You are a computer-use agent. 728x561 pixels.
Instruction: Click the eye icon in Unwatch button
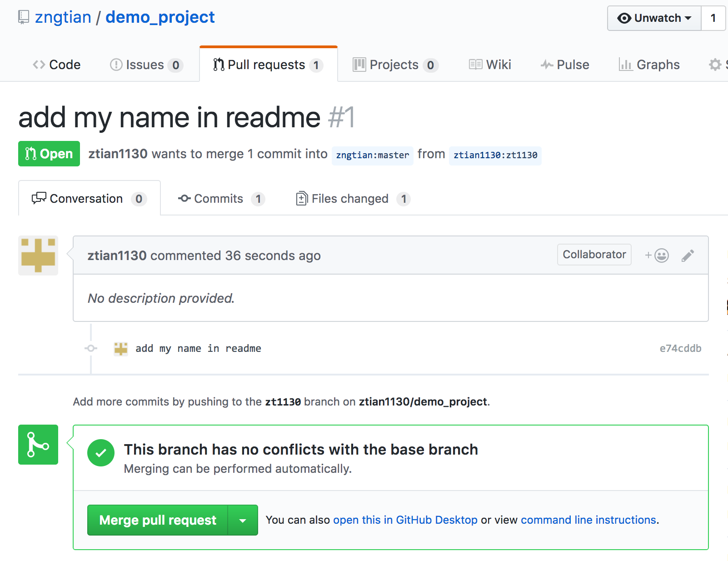click(624, 18)
